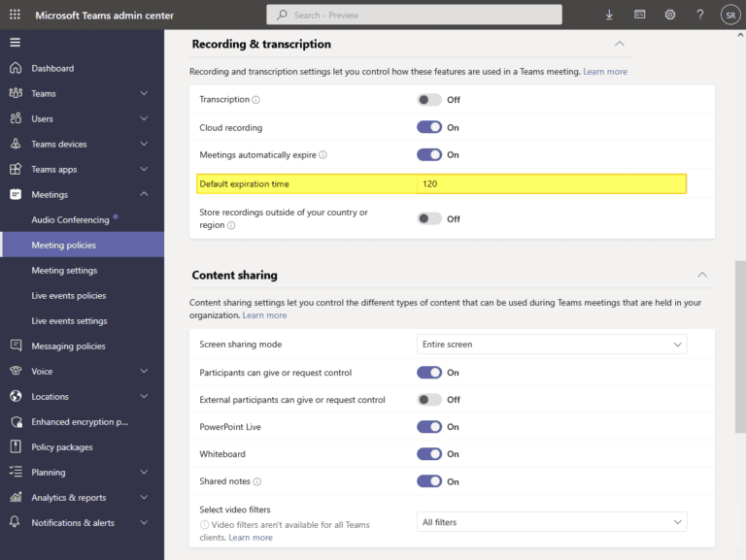Expand the Voice sidebar chevron
Image resolution: width=746 pixels, height=560 pixels.
(144, 371)
